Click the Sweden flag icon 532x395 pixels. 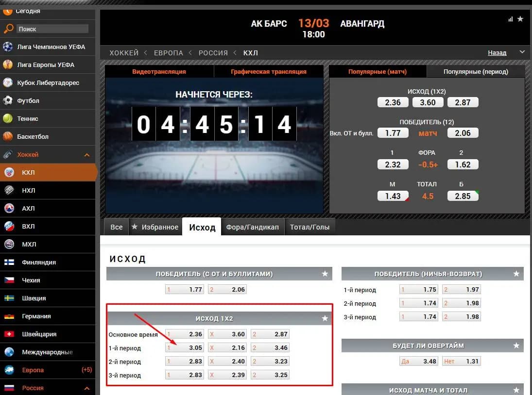pyautogui.click(x=9, y=298)
